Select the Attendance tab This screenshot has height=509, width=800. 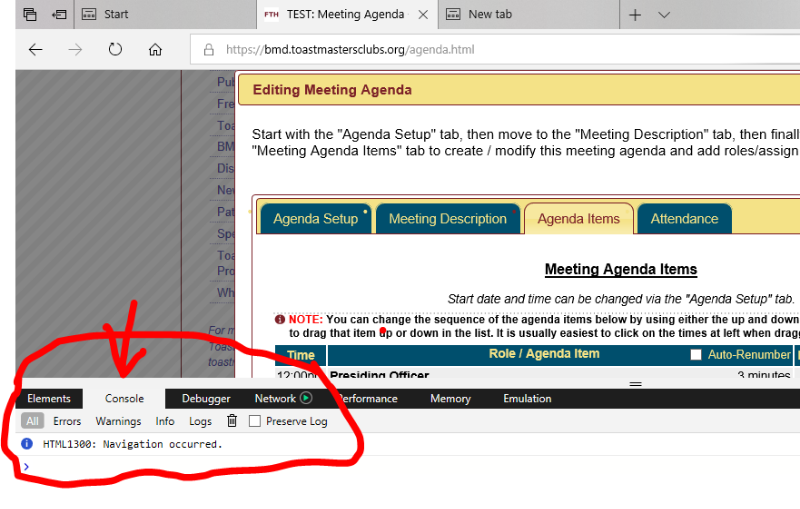(x=684, y=219)
